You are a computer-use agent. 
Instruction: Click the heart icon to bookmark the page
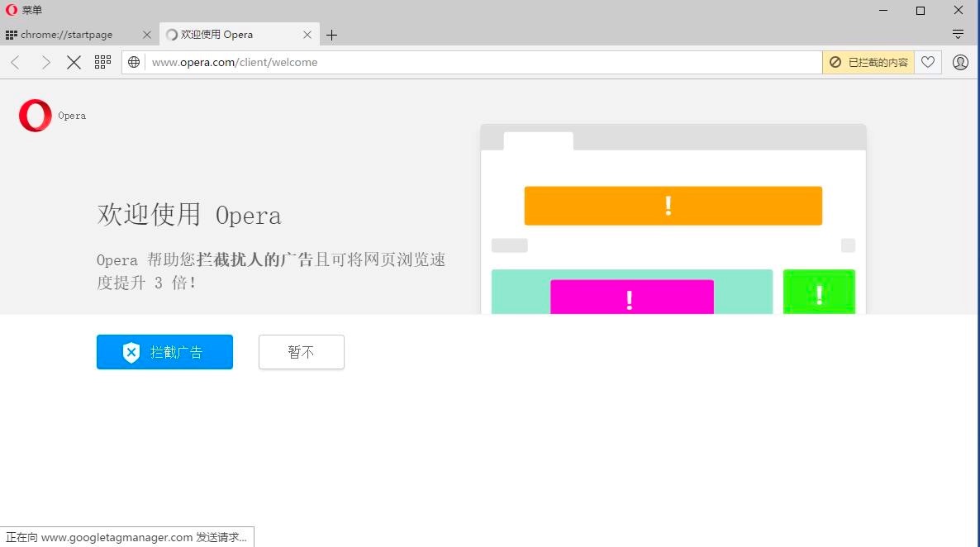coord(928,62)
